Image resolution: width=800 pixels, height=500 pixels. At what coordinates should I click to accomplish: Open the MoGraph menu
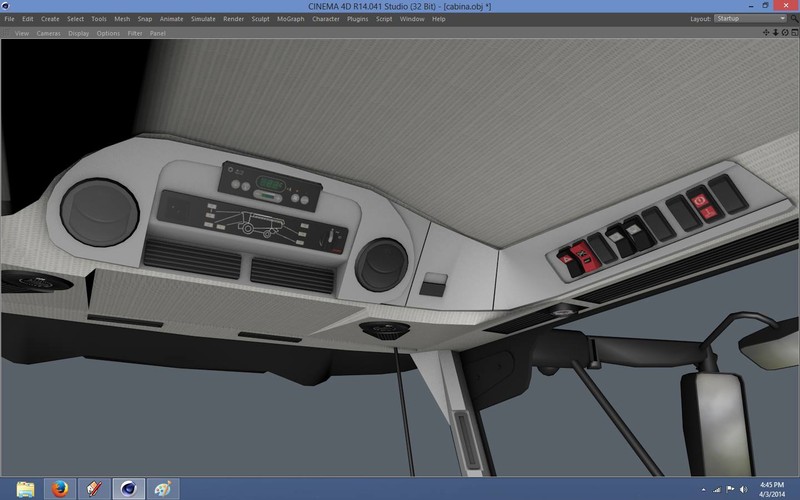coord(292,19)
